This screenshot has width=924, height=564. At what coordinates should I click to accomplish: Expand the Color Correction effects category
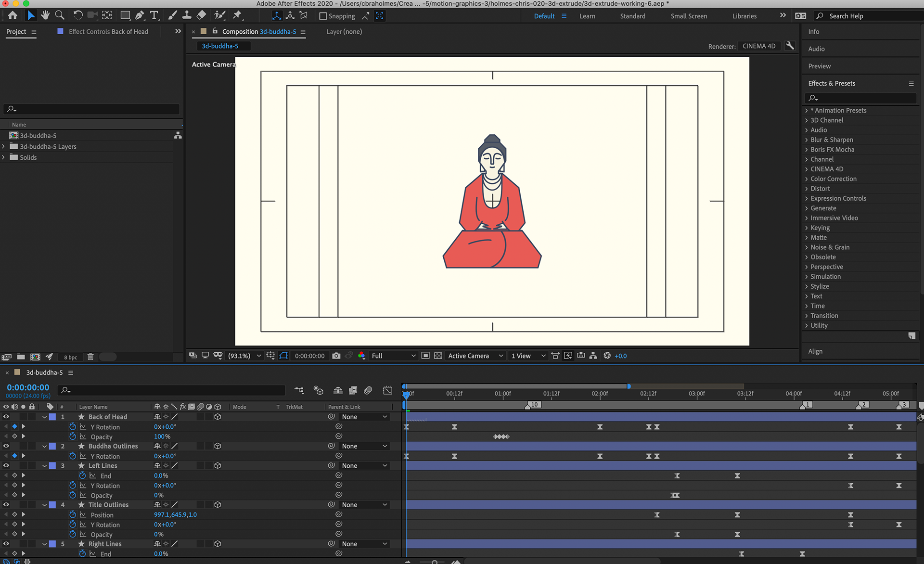pyautogui.click(x=807, y=179)
